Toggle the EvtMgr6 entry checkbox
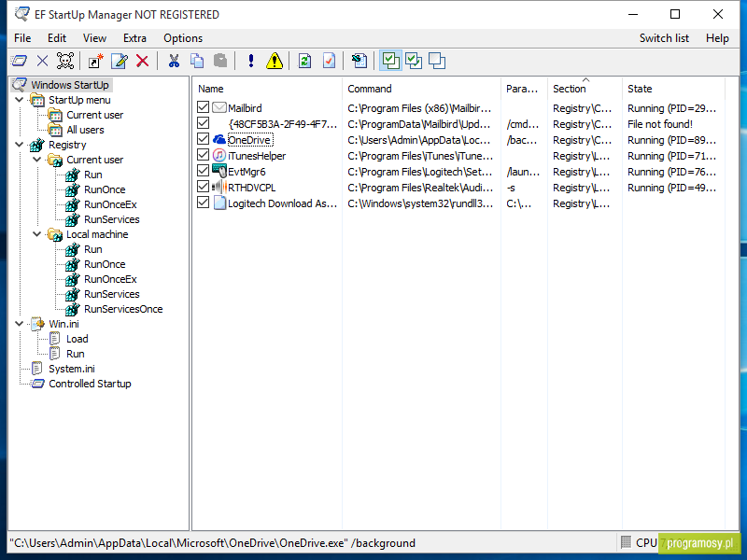The height and width of the screenshot is (560, 747). click(x=203, y=171)
